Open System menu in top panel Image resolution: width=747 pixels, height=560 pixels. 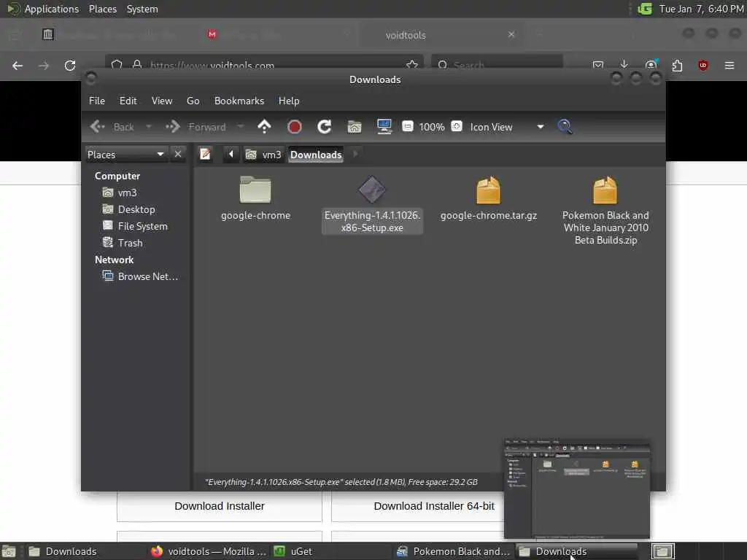click(142, 9)
